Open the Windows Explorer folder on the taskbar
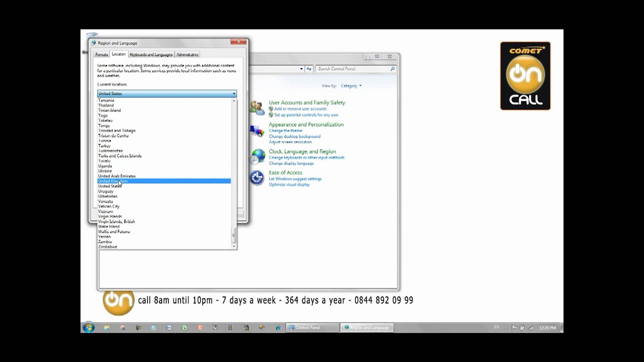The image size is (644, 362). [107, 328]
